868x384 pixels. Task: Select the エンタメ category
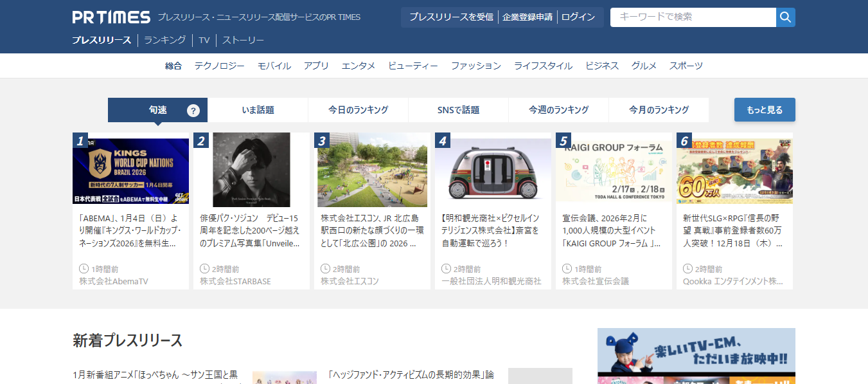(359, 66)
